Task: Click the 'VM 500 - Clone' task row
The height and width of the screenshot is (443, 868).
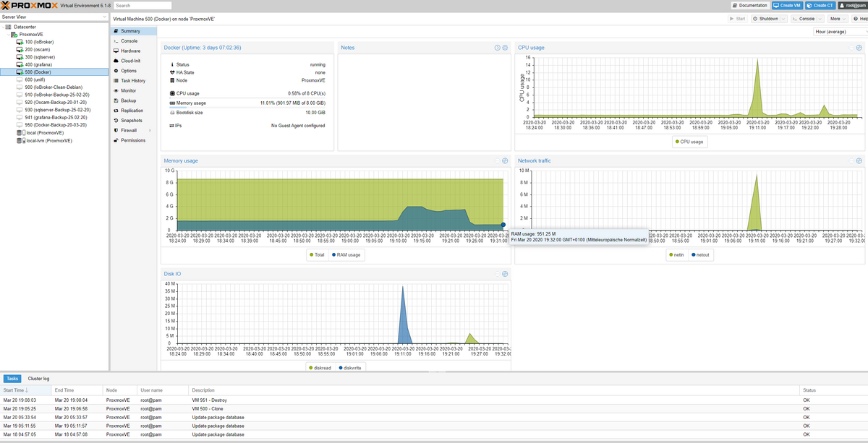Action: click(434, 408)
